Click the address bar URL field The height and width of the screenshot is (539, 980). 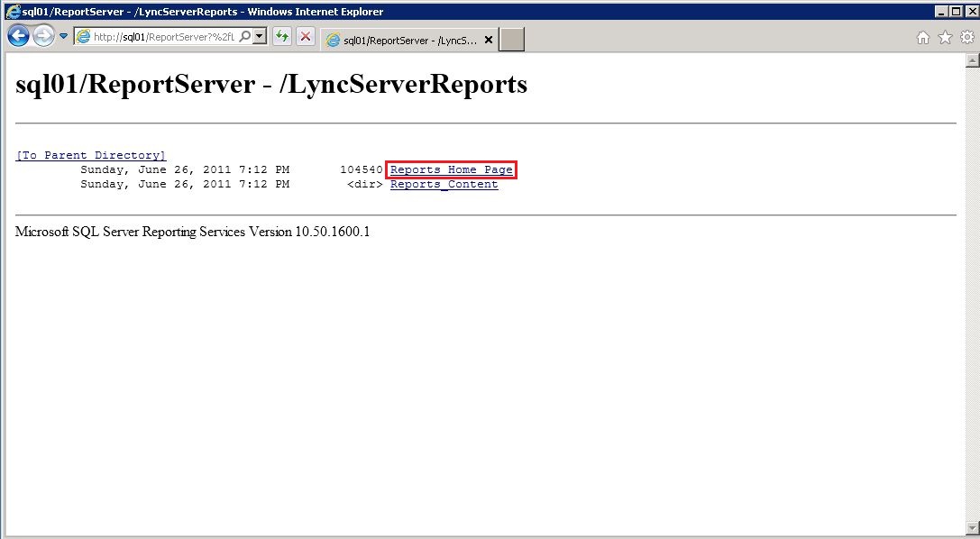coord(165,37)
